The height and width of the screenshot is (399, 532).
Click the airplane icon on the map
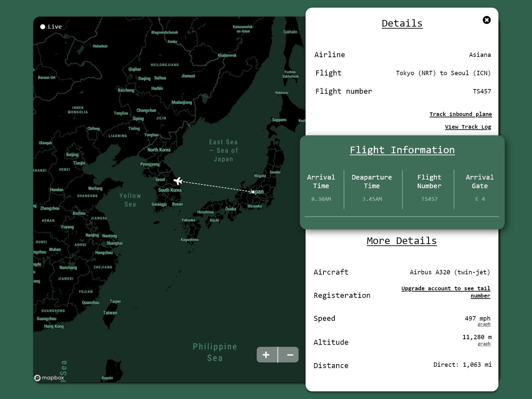click(x=178, y=181)
